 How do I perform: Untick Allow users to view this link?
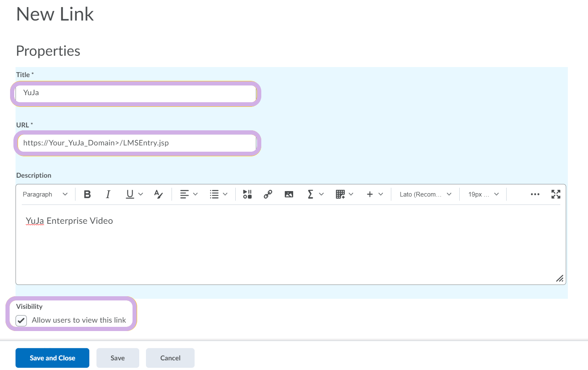pos(21,321)
